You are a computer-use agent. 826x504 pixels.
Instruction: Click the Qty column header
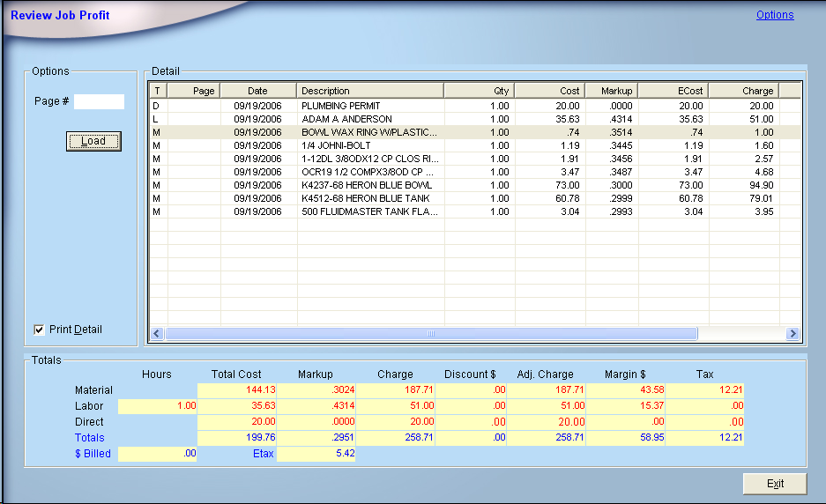click(x=479, y=91)
